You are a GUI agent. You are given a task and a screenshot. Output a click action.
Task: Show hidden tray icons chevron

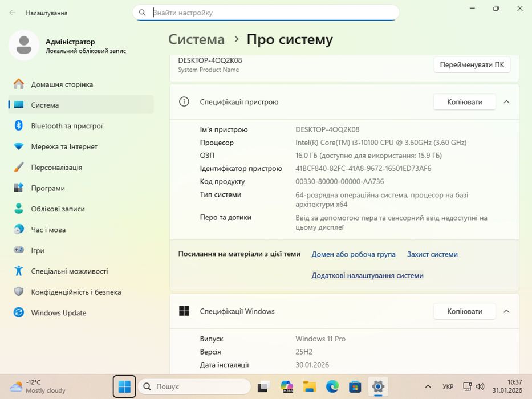click(x=428, y=386)
